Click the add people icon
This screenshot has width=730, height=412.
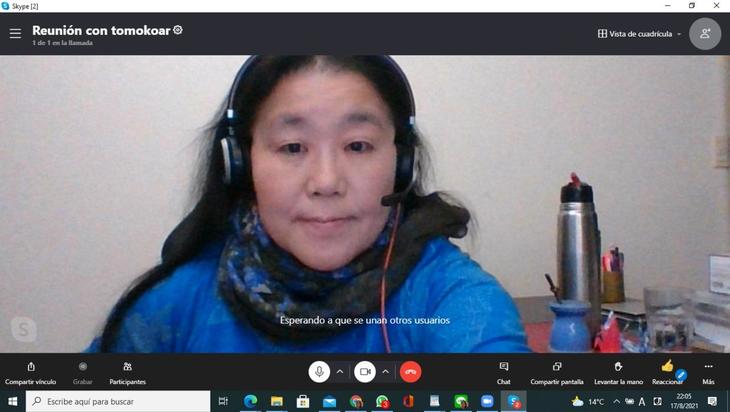[x=704, y=33]
